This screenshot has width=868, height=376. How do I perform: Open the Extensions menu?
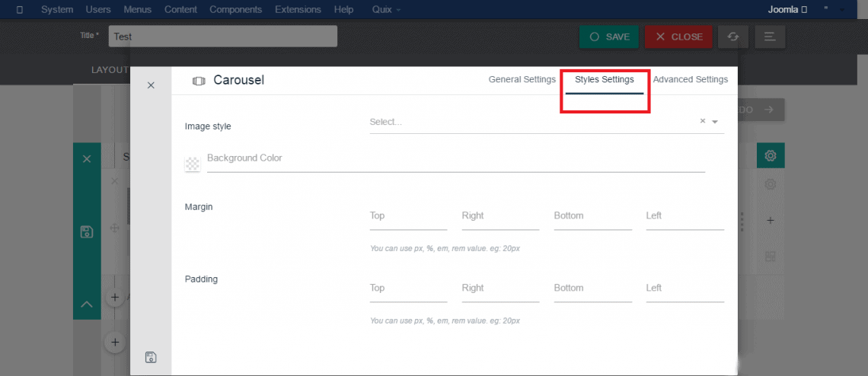point(298,10)
